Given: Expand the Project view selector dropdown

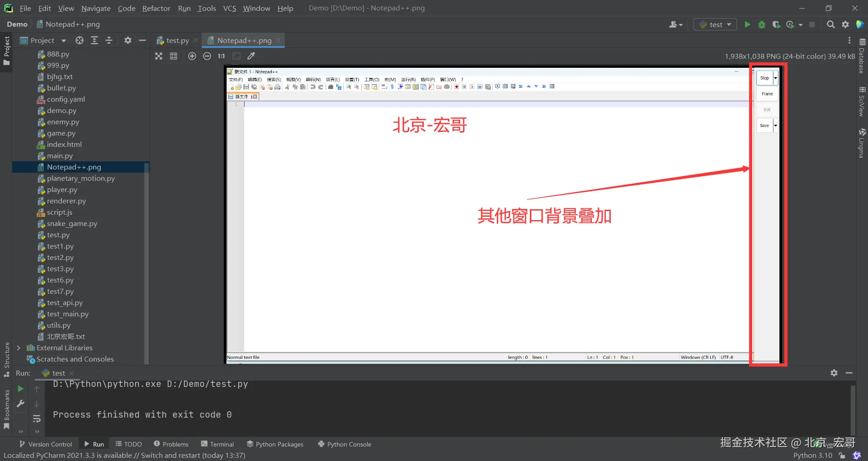Looking at the screenshot, I should (x=64, y=41).
